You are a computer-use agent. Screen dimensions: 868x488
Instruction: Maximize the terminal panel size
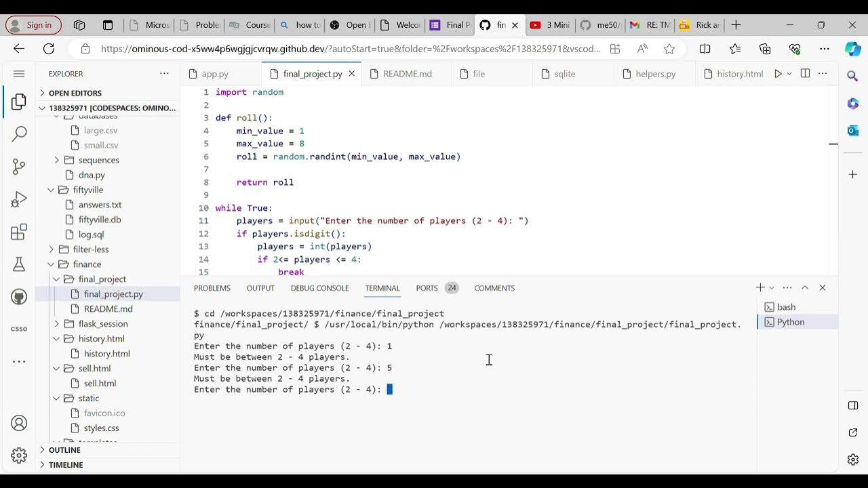click(x=805, y=288)
